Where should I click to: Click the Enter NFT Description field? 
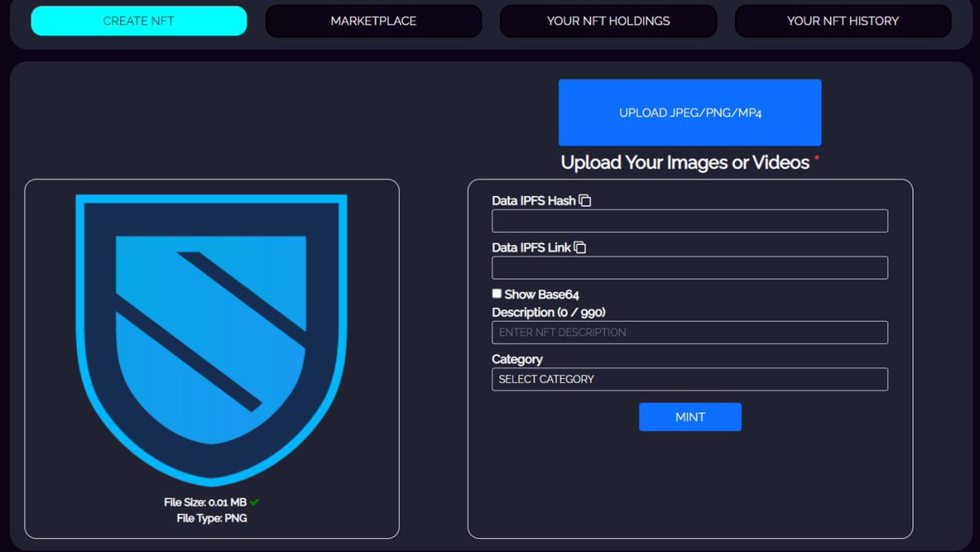[x=689, y=332]
